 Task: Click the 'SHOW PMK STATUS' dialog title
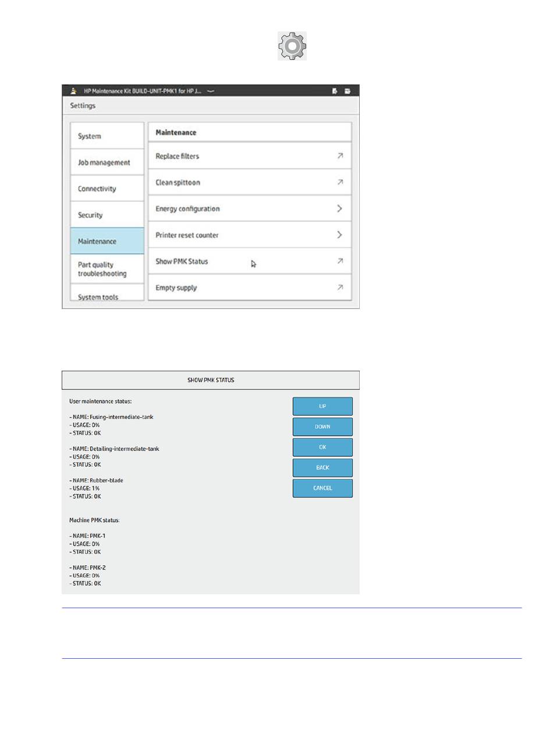[x=211, y=380]
